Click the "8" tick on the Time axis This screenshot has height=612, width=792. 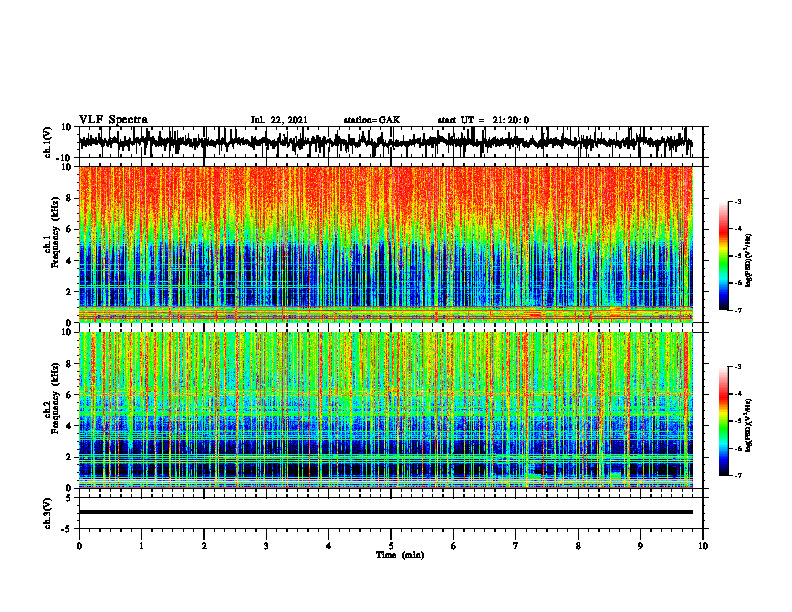click(x=578, y=546)
